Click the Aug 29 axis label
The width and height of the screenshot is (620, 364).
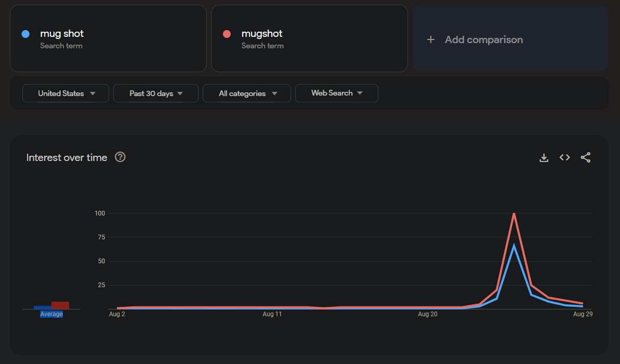(x=583, y=314)
